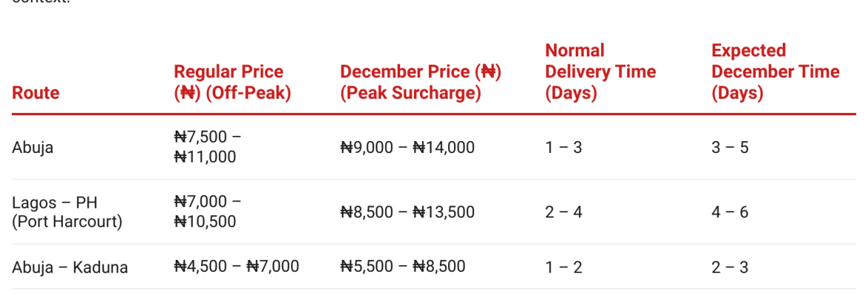Click the ₦4,500 – ₦7,000 regular price cell

coord(236,267)
